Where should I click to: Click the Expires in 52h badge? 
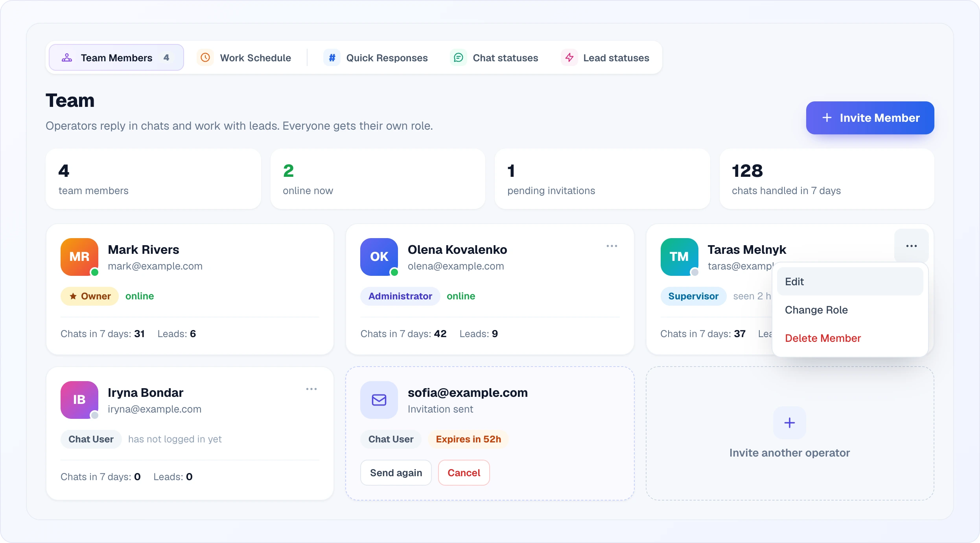(x=468, y=439)
